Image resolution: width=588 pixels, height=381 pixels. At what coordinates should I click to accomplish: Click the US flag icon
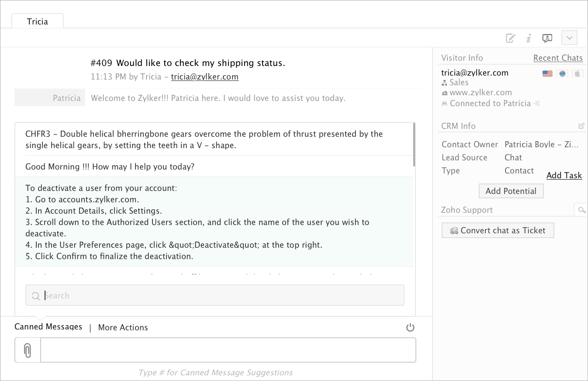tap(547, 73)
